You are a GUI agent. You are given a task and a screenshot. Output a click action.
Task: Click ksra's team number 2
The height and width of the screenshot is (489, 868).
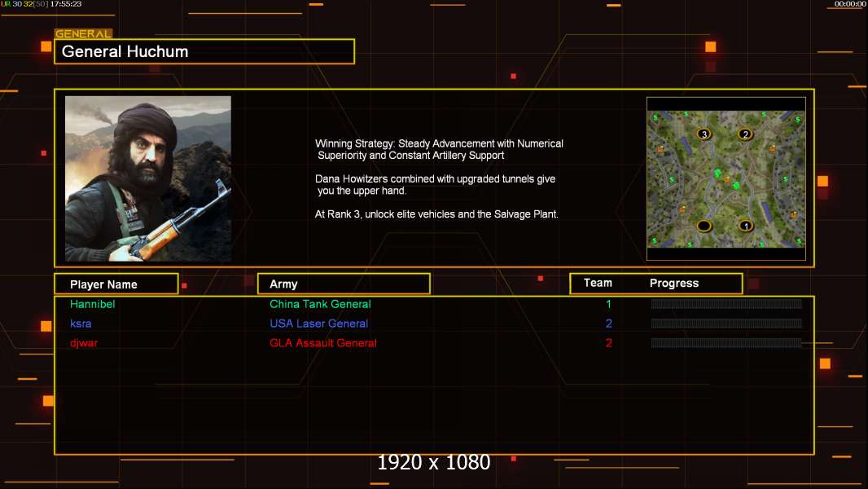coord(608,324)
